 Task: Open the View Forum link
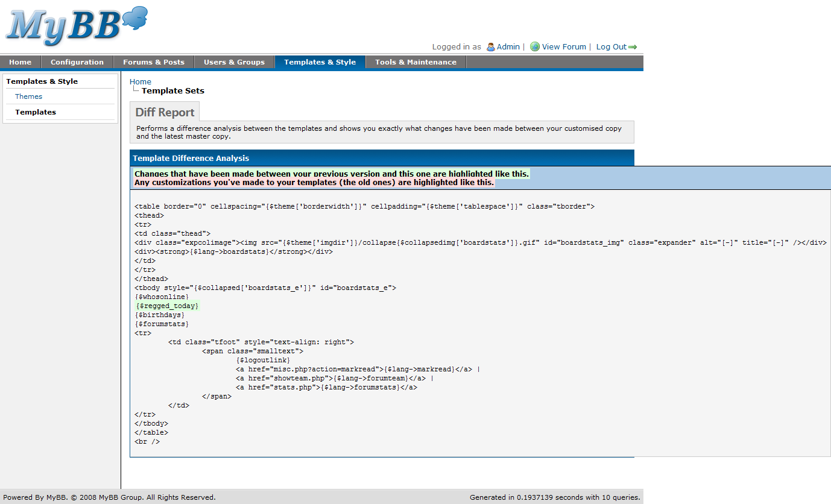coord(564,46)
